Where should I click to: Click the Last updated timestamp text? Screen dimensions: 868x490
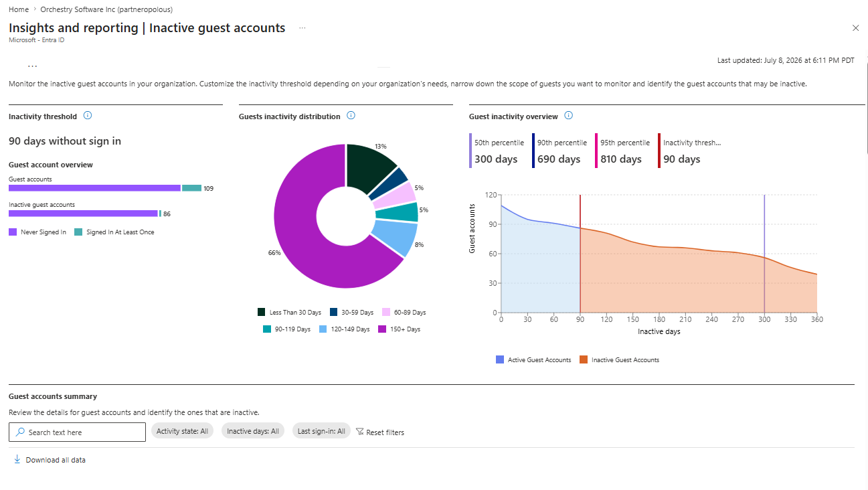pyautogui.click(x=786, y=60)
